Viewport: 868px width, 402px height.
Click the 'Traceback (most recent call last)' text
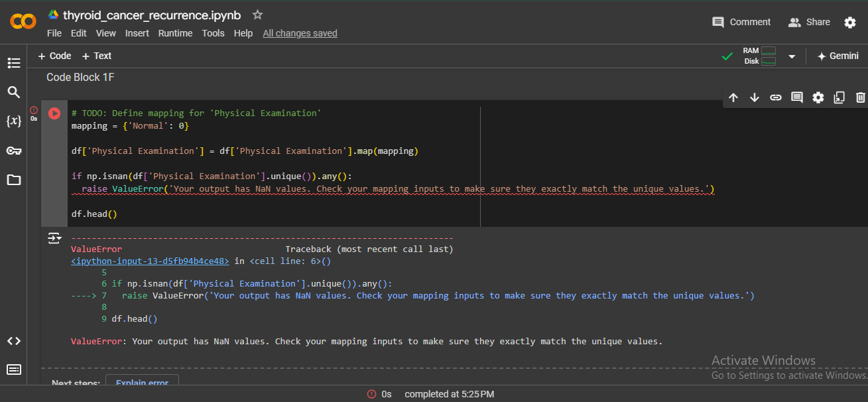pos(369,249)
